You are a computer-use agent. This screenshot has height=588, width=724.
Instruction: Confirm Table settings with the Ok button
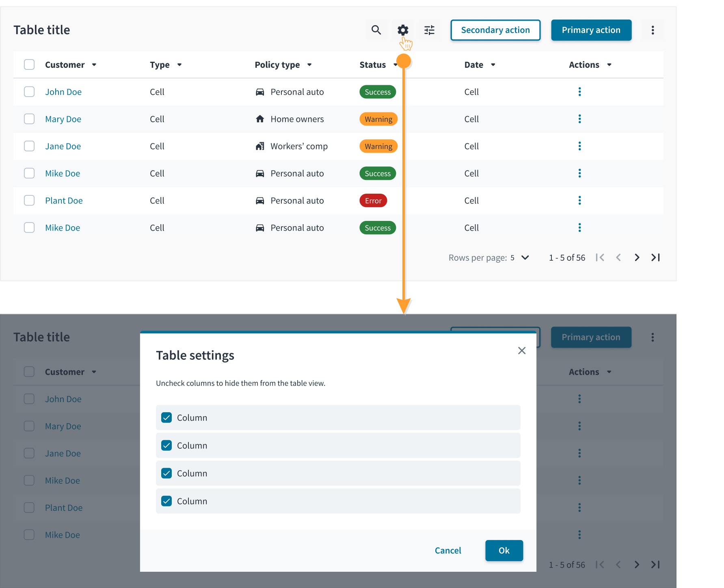pyautogui.click(x=504, y=551)
